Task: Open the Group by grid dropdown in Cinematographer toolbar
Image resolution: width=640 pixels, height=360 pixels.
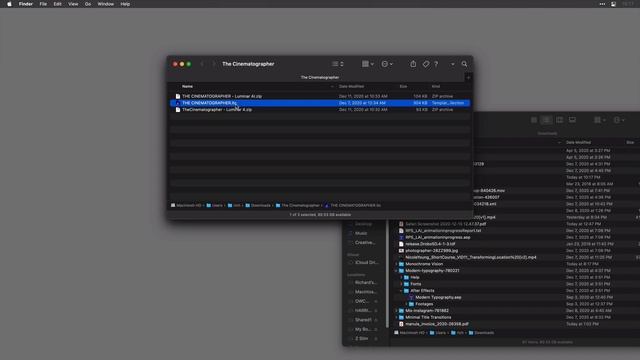Action: pos(367,64)
